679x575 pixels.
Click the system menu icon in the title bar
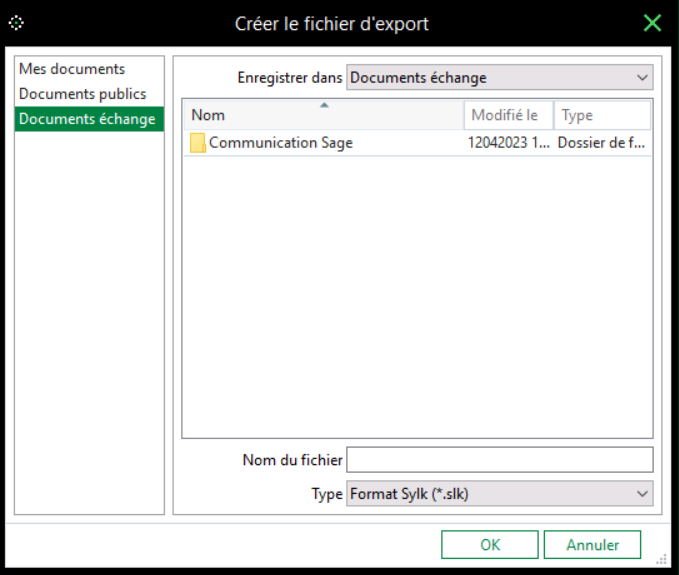15,22
